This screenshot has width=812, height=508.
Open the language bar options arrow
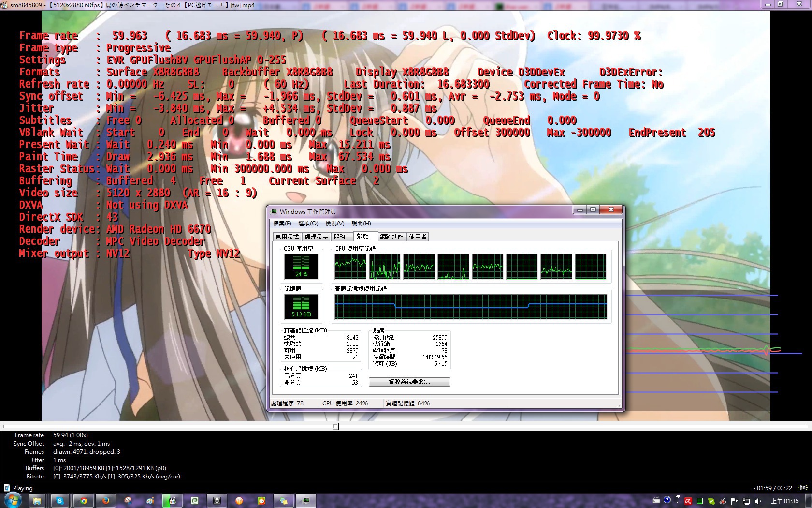click(677, 503)
